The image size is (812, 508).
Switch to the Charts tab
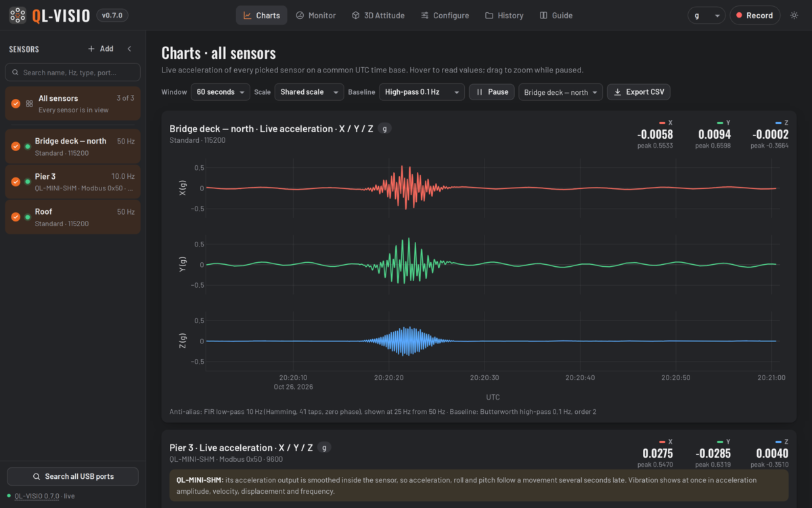261,16
